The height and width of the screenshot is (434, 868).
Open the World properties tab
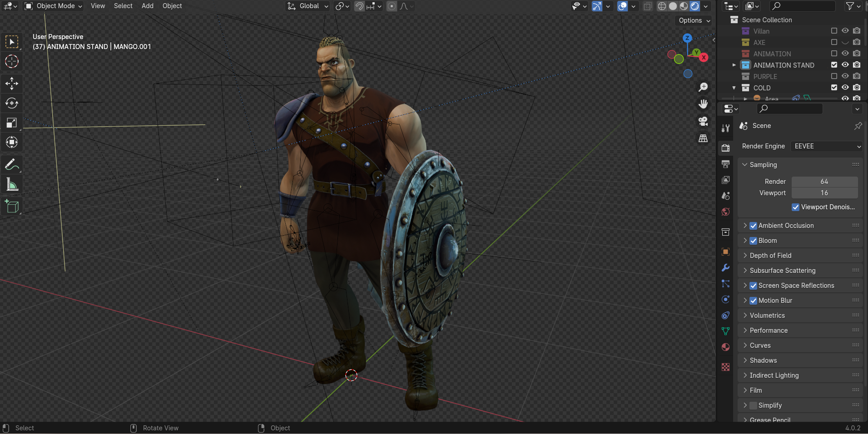tap(726, 212)
